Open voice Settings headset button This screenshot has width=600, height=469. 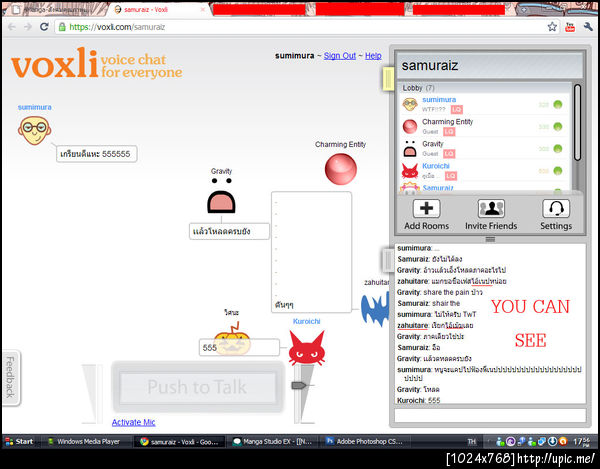(556, 214)
